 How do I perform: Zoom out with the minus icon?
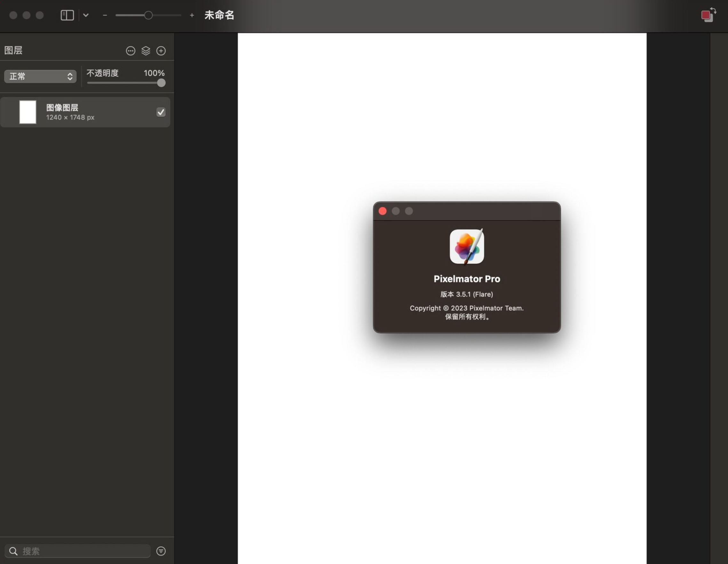click(x=105, y=15)
